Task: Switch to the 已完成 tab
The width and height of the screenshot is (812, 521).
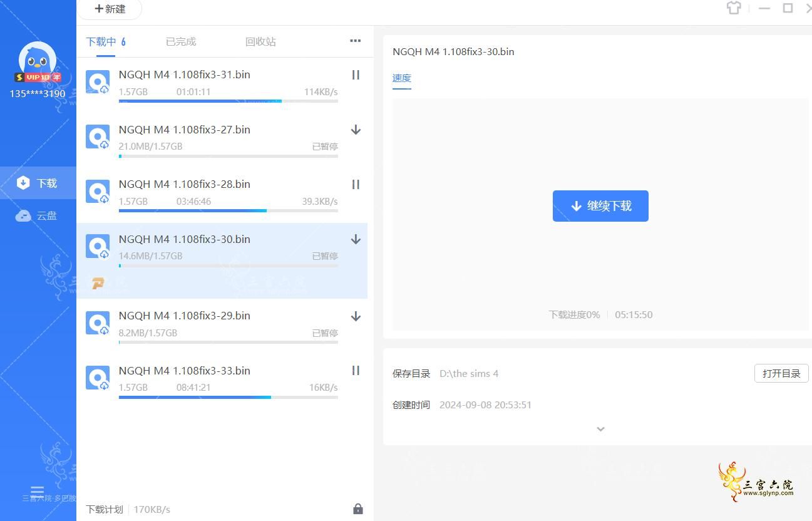Action: click(181, 42)
